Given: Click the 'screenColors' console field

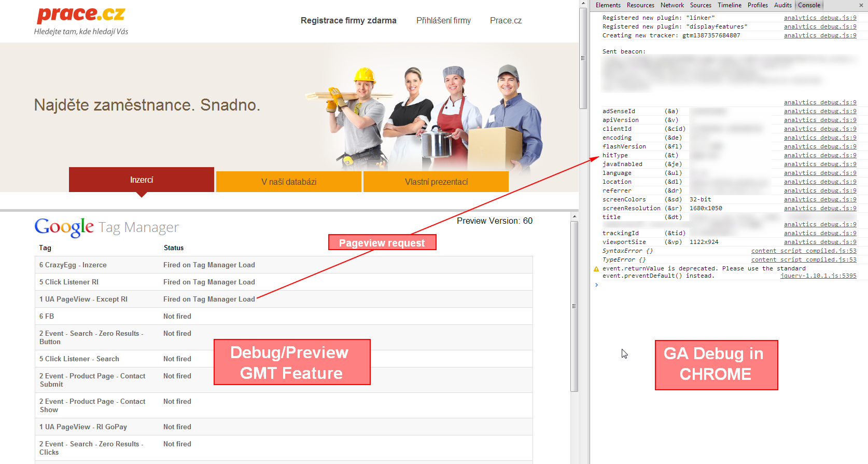Looking at the screenshot, I should click(x=624, y=199).
